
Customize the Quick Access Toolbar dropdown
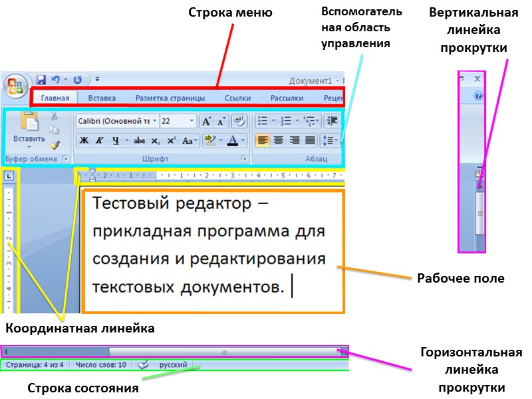click(97, 79)
